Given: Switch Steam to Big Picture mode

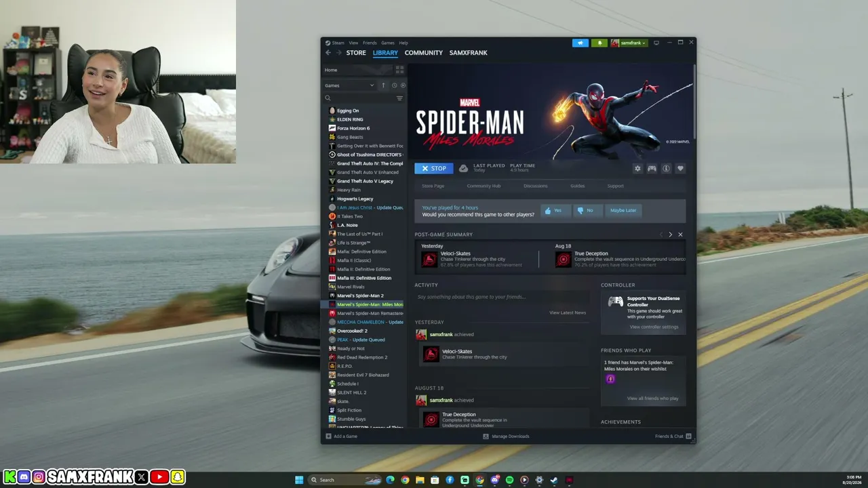Looking at the screenshot, I should (x=656, y=43).
